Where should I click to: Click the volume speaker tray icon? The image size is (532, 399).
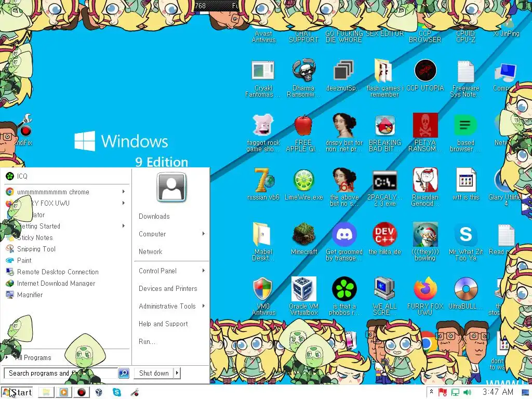[467, 393]
